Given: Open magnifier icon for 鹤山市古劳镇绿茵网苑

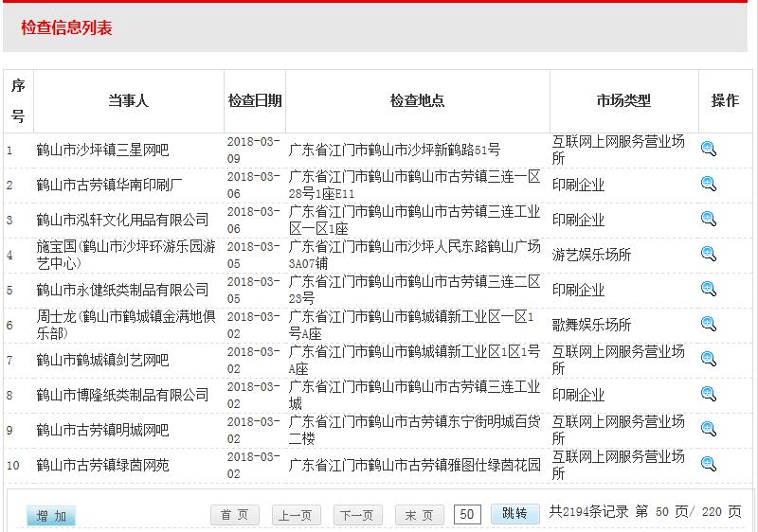Looking at the screenshot, I should pos(709,464).
